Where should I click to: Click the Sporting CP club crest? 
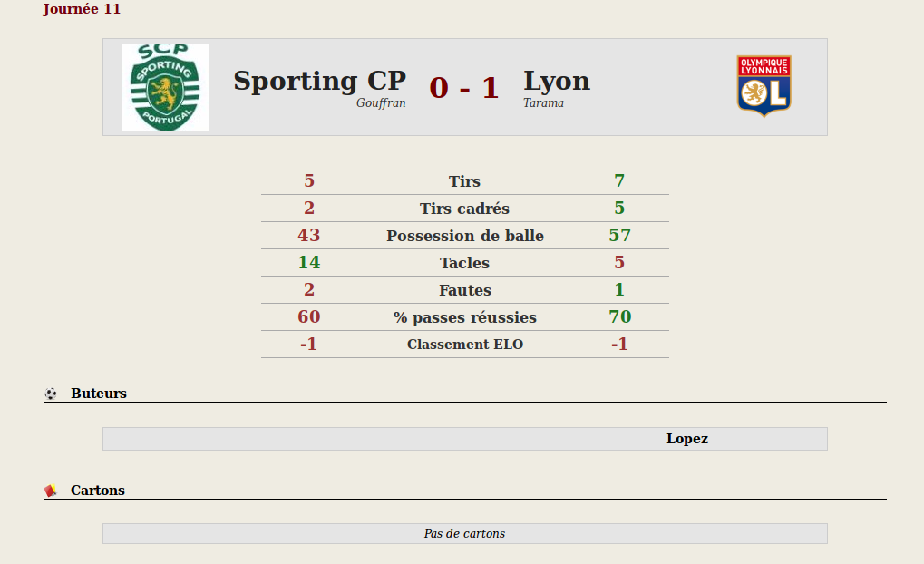pyautogui.click(x=165, y=87)
